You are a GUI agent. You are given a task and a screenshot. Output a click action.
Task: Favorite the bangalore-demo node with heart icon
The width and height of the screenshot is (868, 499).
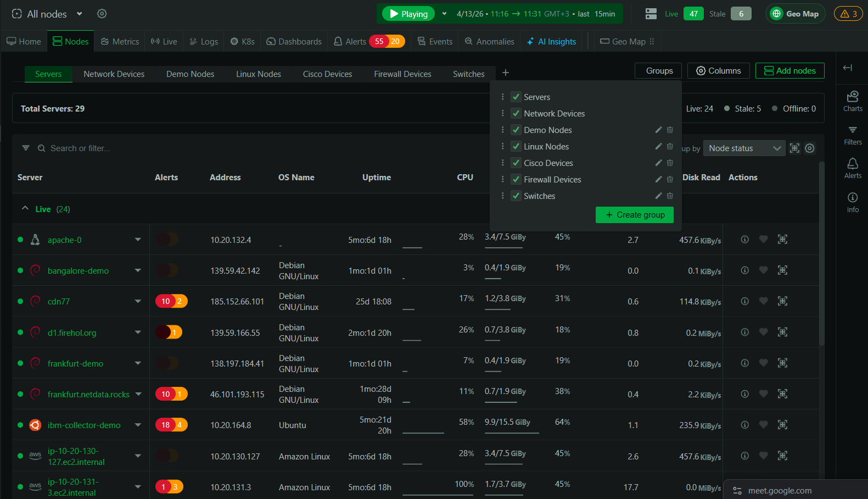coord(763,270)
